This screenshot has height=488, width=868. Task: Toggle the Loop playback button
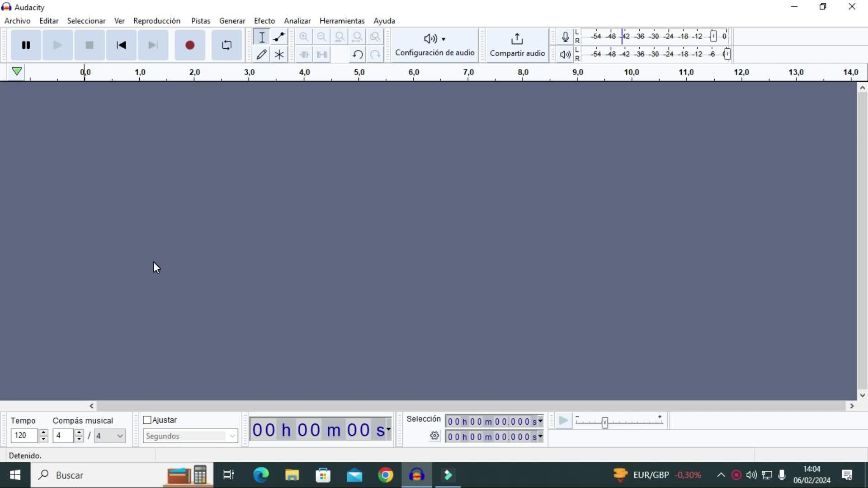(x=226, y=45)
